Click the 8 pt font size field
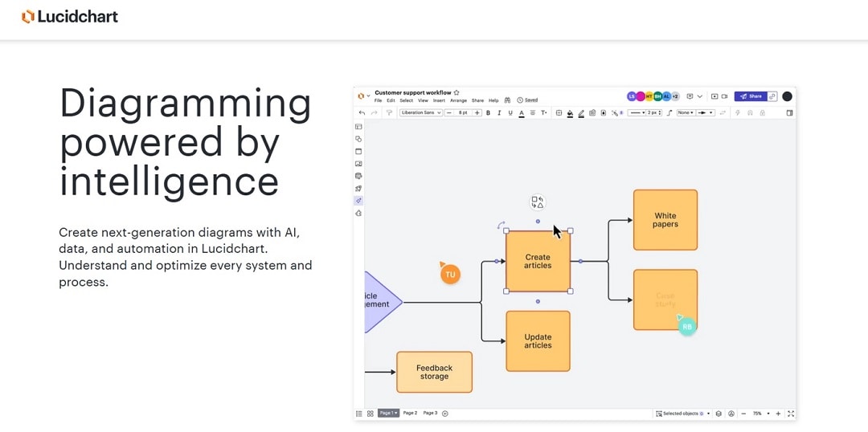Image resolution: width=868 pixels, height=432 pixels. (x=463, y=113)
